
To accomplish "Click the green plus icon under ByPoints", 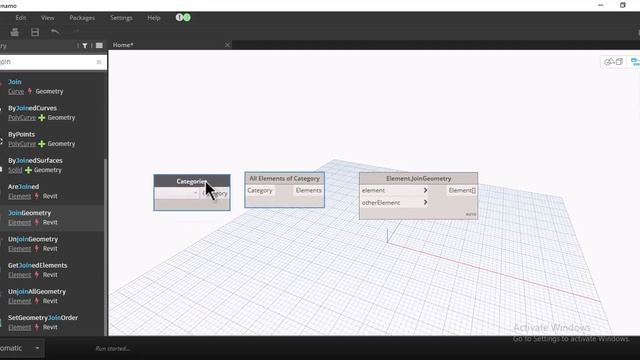I will (42, 144).
